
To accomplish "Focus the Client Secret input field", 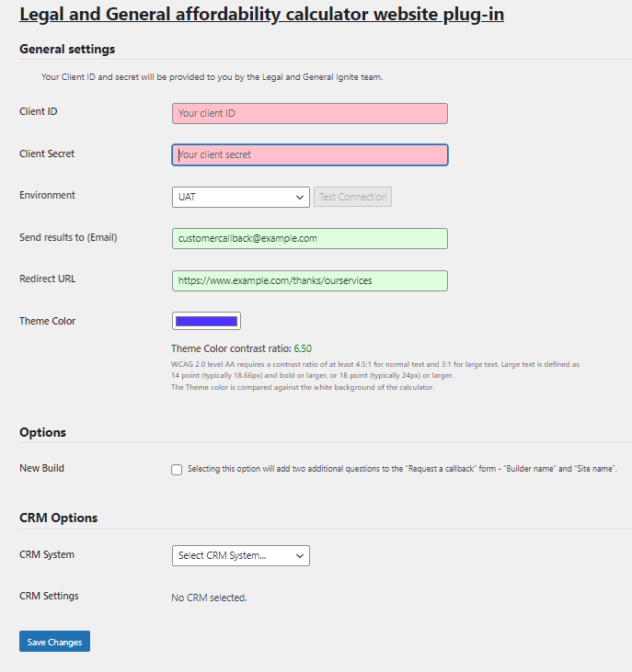I will [310, 154].
